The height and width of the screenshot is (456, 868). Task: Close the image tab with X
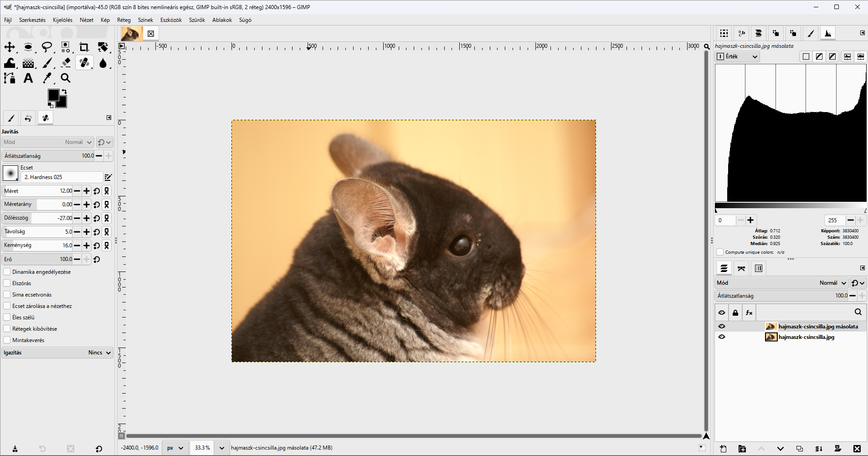pos(151,34)
